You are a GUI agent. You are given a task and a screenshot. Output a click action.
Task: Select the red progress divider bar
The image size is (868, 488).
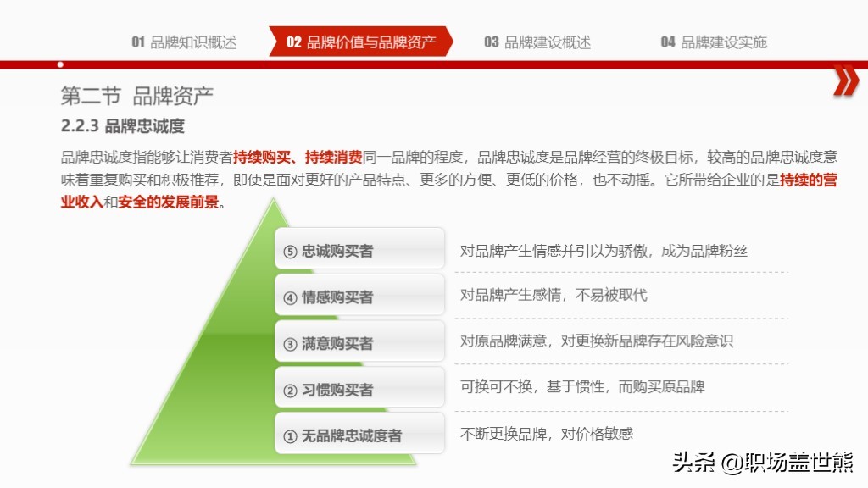434,63
